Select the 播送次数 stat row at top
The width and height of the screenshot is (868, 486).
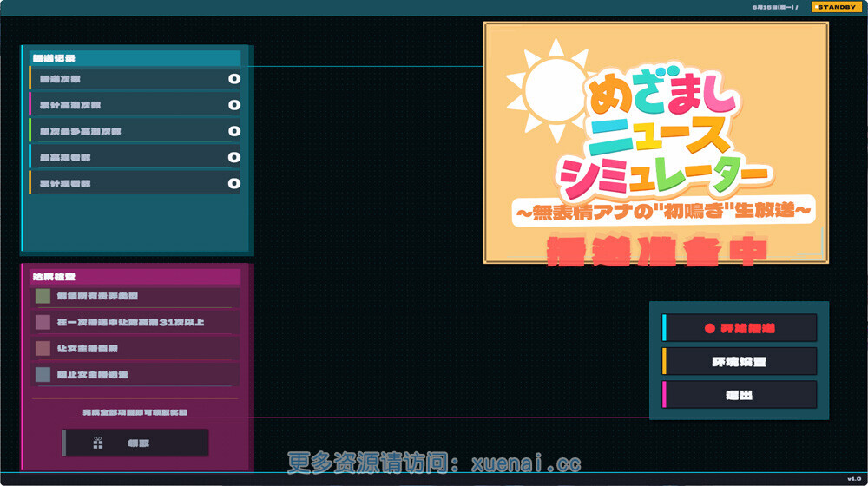point(135,79)
